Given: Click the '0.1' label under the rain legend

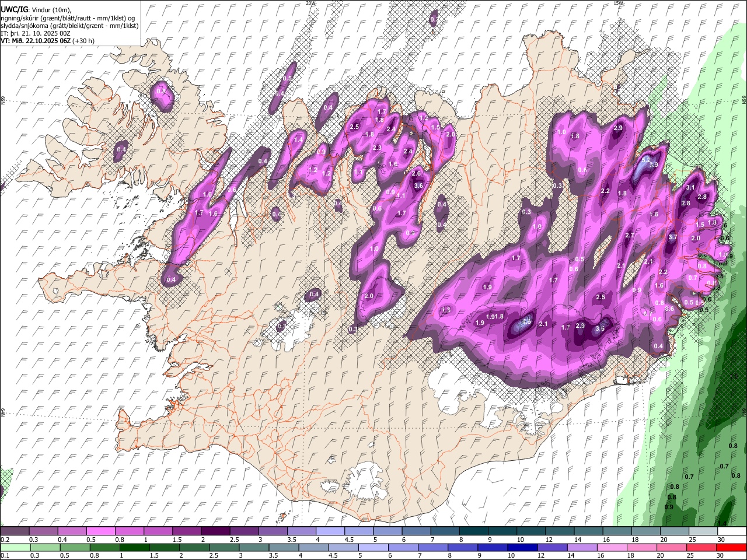Looking at the screenshot, I should tap(5, 556).
